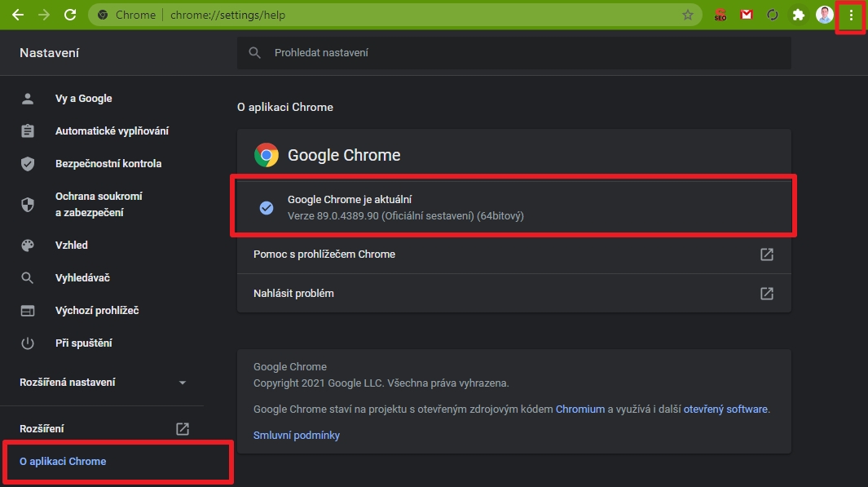Viewport: 868px width, 487px height.
Task: Expand Rozšířená nastavení with the arrow
Action: click(x=182, y=383)
